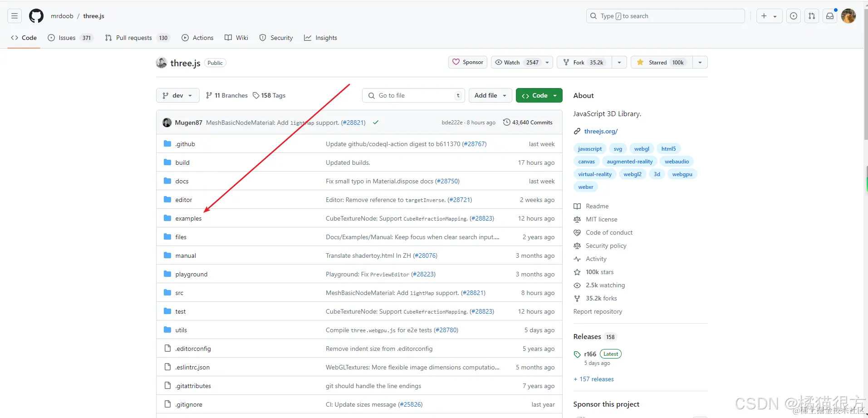Open pull request #28821 link in commit header
Screen dimensions: 868x418
tap(353, 123)
